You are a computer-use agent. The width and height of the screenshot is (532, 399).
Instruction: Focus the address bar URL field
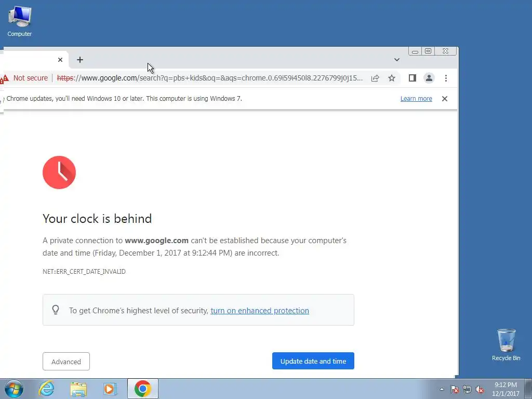210,78
